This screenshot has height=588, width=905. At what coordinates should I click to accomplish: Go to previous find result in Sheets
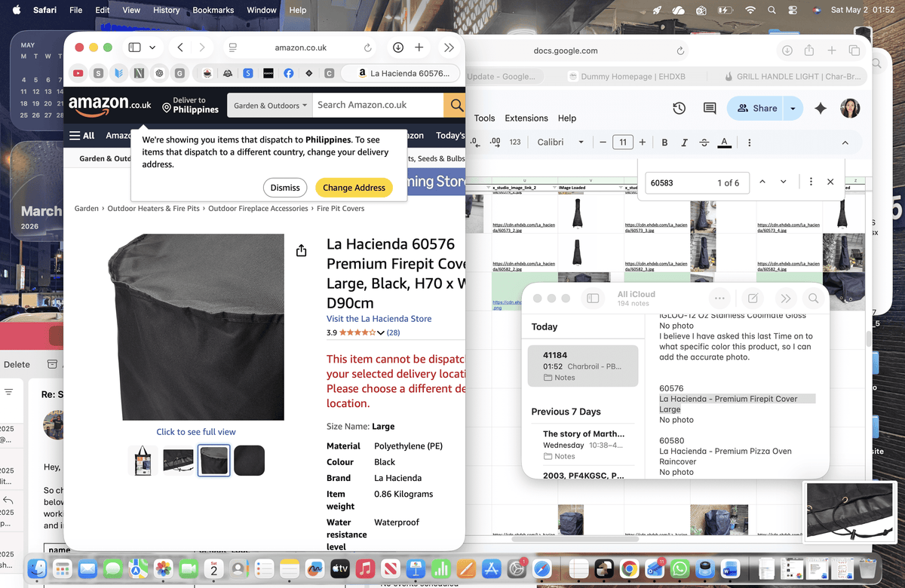[762, 182]
